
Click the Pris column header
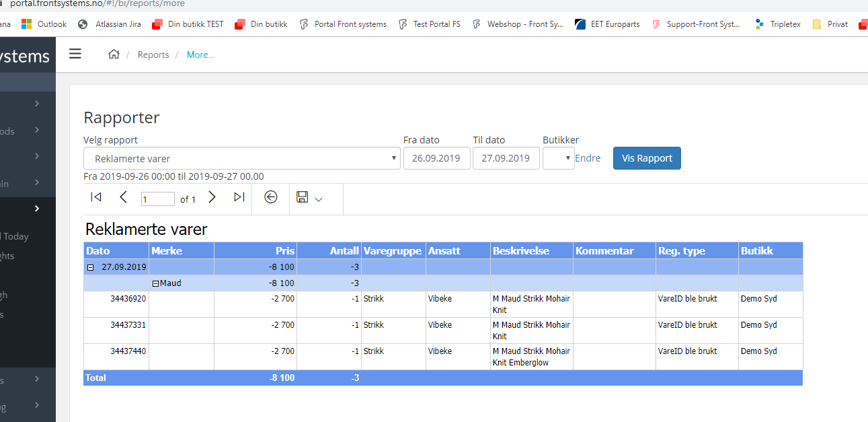pyautogui.click(x=255, y=250)
